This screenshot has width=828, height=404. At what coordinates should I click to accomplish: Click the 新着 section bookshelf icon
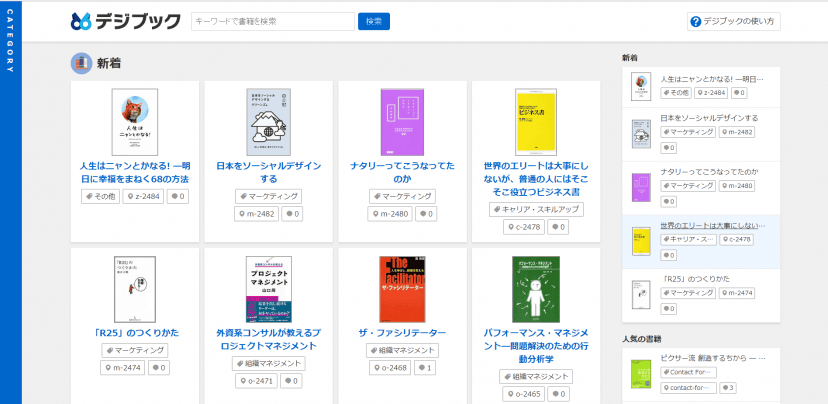tap(81, 63)
